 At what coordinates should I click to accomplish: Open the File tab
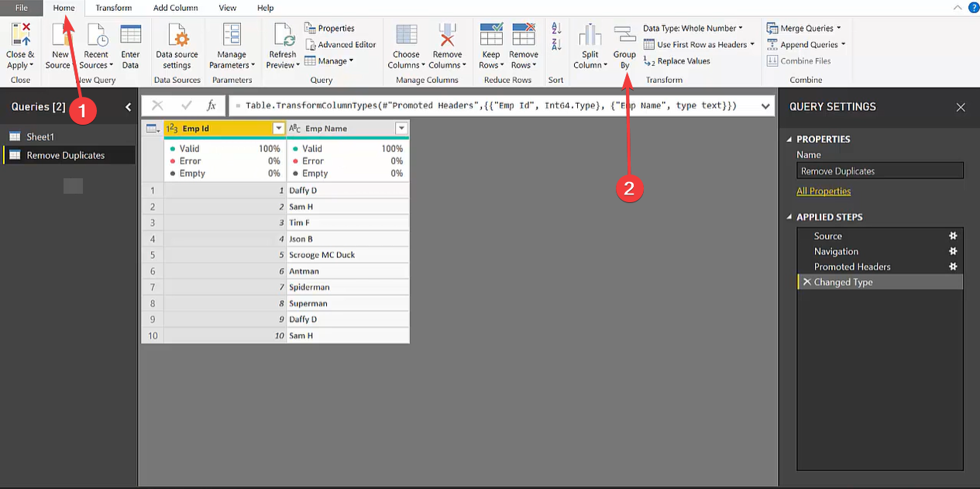click(22, 8)
